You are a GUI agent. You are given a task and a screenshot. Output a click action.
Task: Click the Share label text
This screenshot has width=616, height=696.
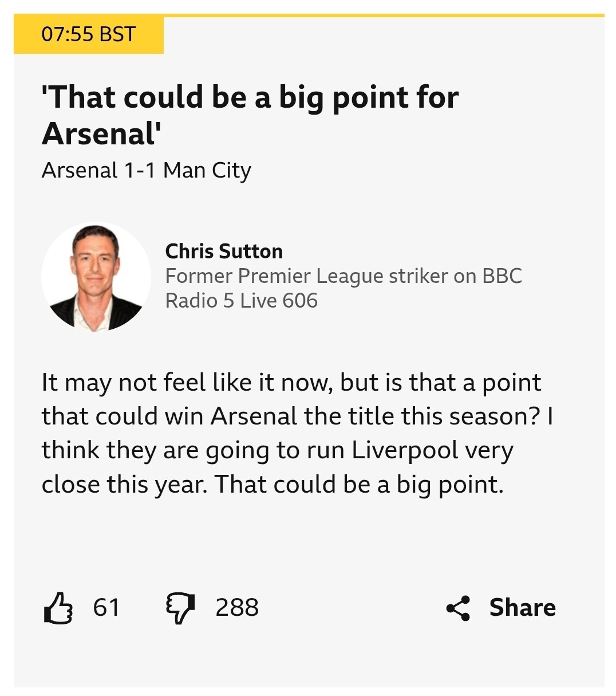522,608
